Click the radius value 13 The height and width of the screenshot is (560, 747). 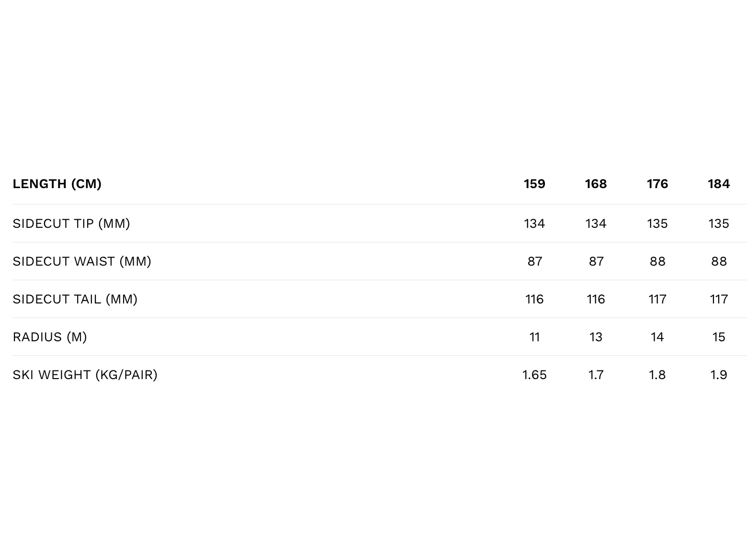point(596,337)
